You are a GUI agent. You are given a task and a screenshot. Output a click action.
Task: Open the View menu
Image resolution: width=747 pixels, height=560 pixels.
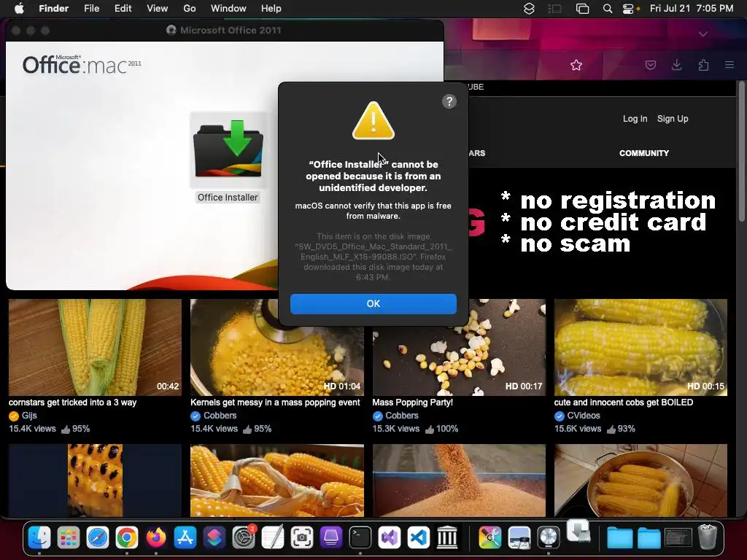[158, 9]
